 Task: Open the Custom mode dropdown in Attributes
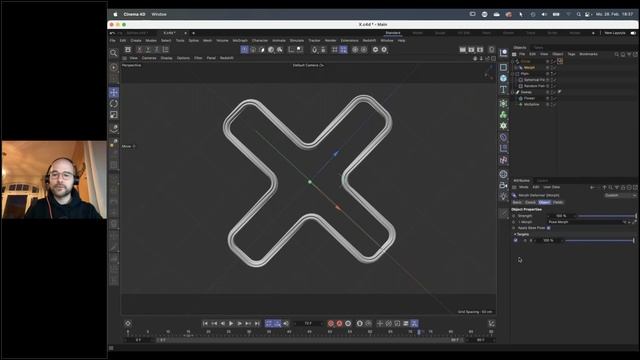(620, 196)
